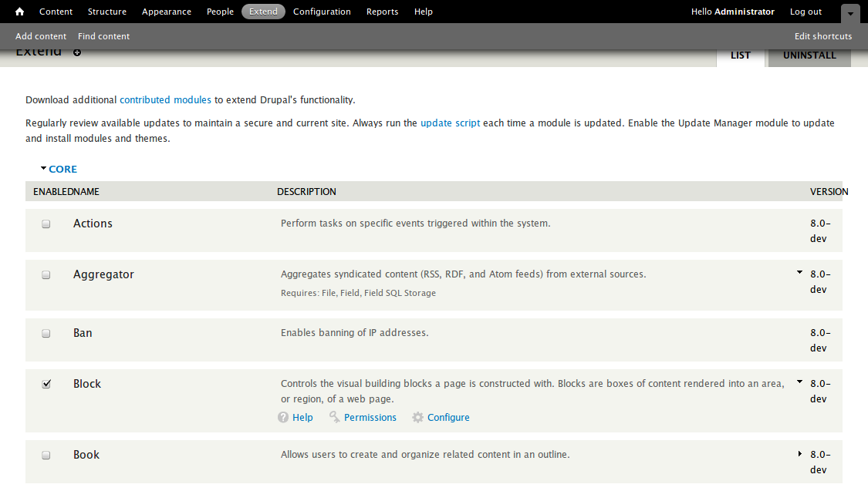This screenshot has height=491, width=868.
Task: Open the Appearance menu
Action: point(166,12)
